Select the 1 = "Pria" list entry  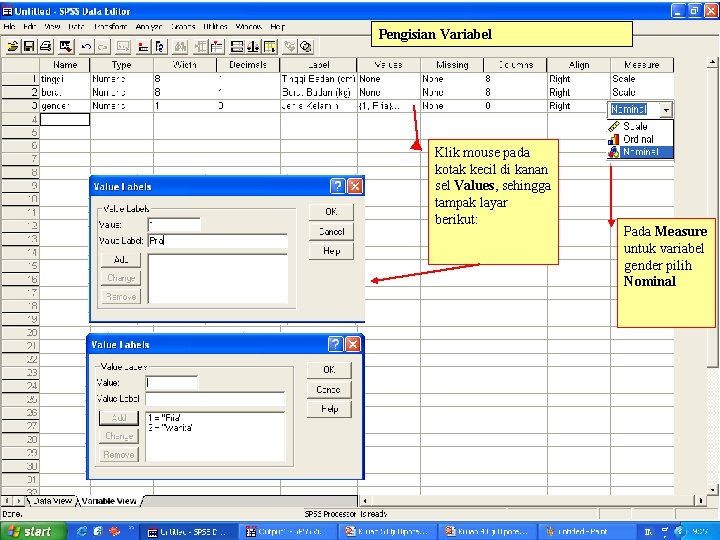(x=164, y=418)
